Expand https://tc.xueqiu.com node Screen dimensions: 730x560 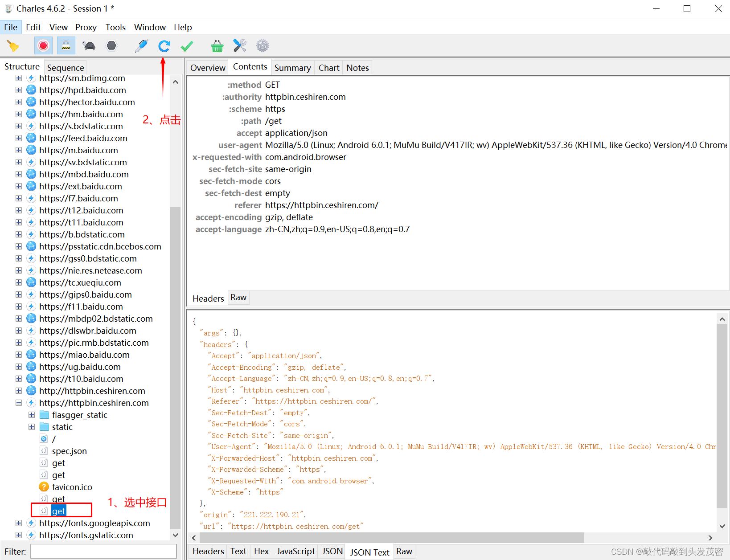pyautogui.click(x=19, y=282)
